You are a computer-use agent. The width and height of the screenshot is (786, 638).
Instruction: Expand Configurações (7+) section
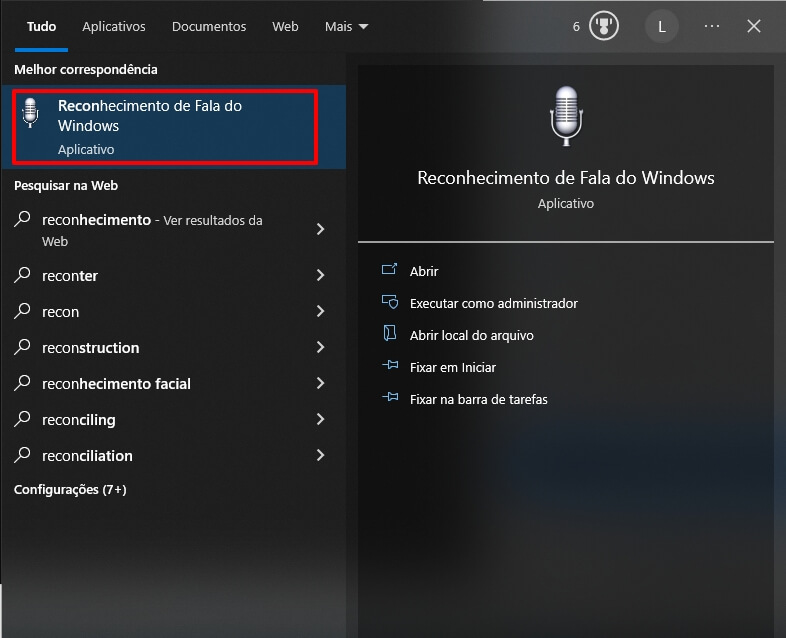70,490
